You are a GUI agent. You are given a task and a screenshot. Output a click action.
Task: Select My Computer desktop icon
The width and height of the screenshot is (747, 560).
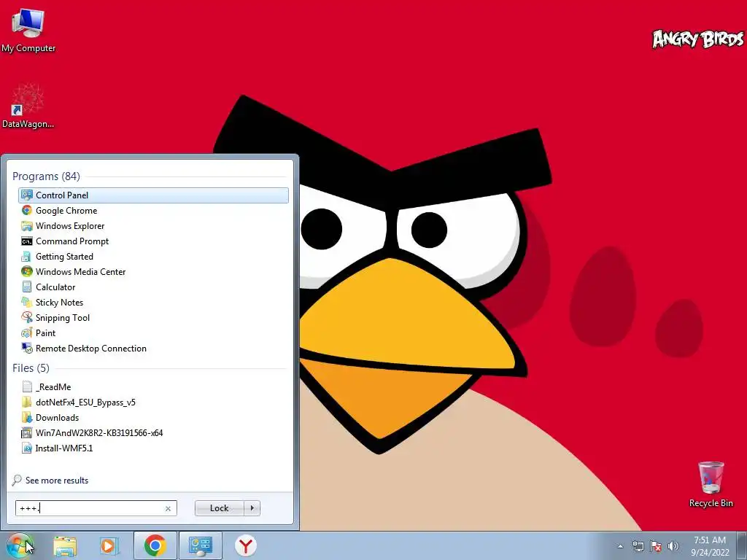click(x=28, y=30)
